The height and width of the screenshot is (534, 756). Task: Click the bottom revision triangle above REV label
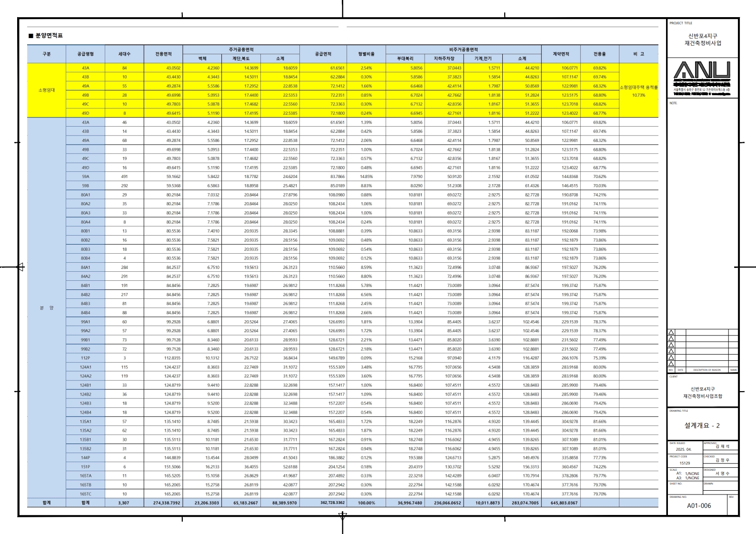point(671,364)
